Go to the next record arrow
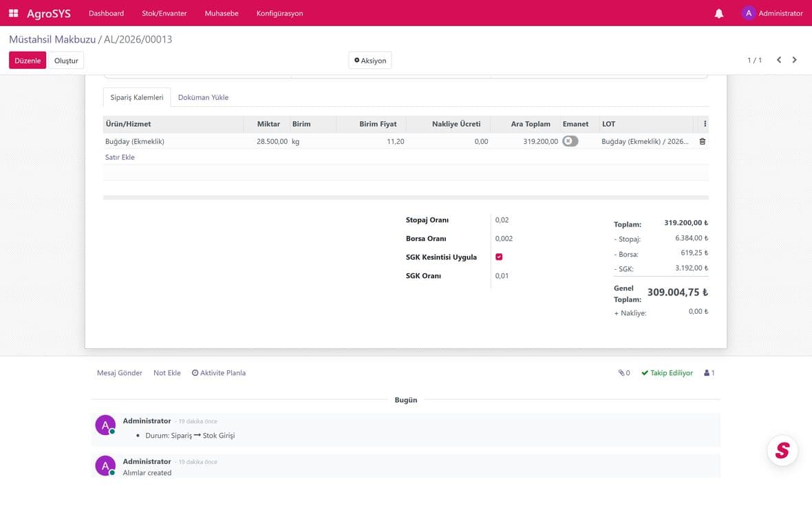 point(794,60)
